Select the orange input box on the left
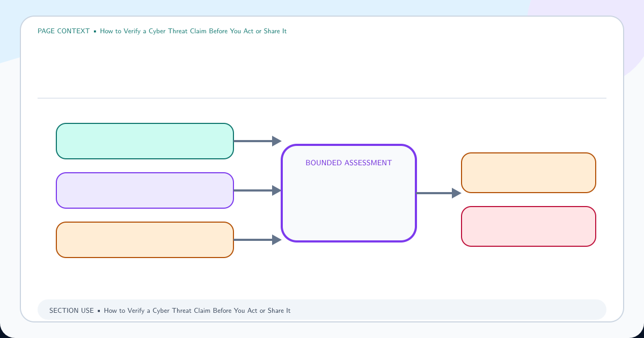Image resolution: width=644 pixels, height=338 pixels. pos(145,240)
